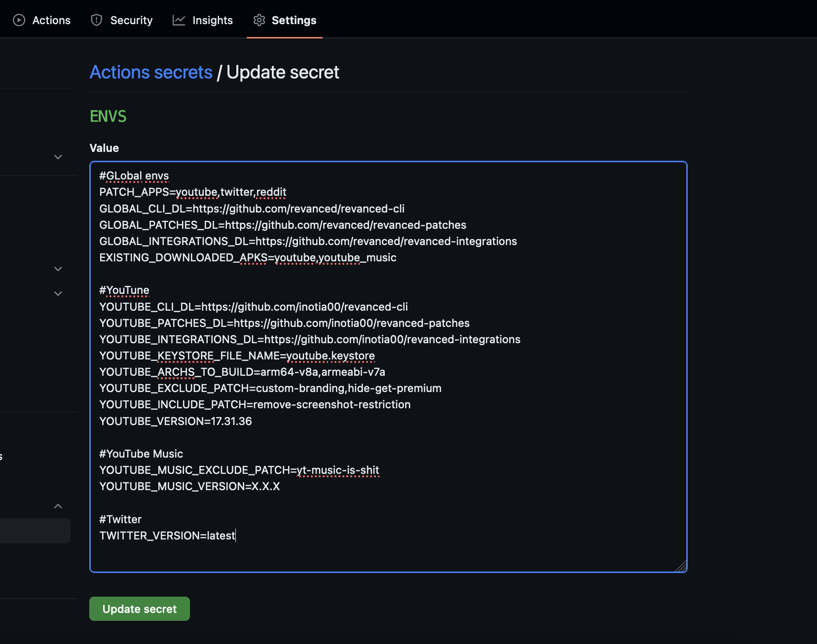Select the highlighted sidebar item
817x644 pixels.
(35, 531)
